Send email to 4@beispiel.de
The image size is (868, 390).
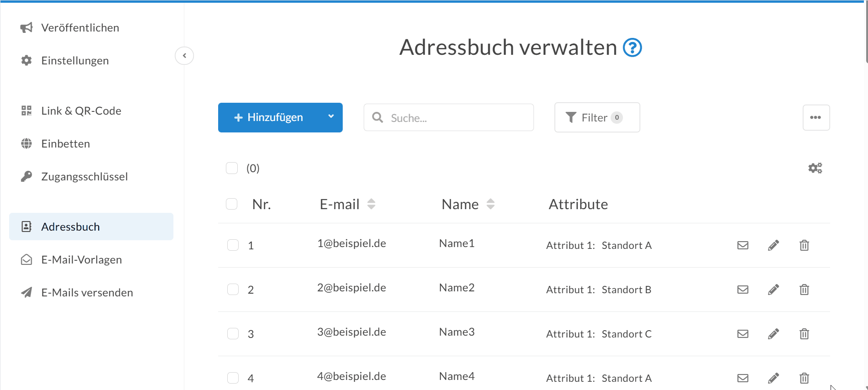coord(743,378)
